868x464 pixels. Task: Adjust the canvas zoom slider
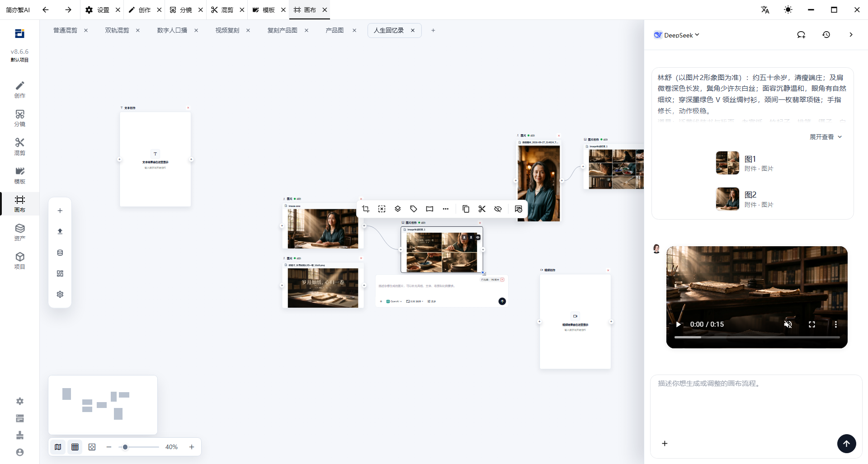[139, 447]
